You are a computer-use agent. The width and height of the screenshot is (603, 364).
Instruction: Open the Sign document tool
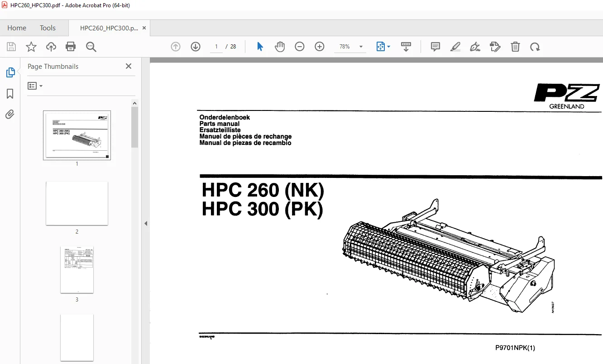pos(475,47)
